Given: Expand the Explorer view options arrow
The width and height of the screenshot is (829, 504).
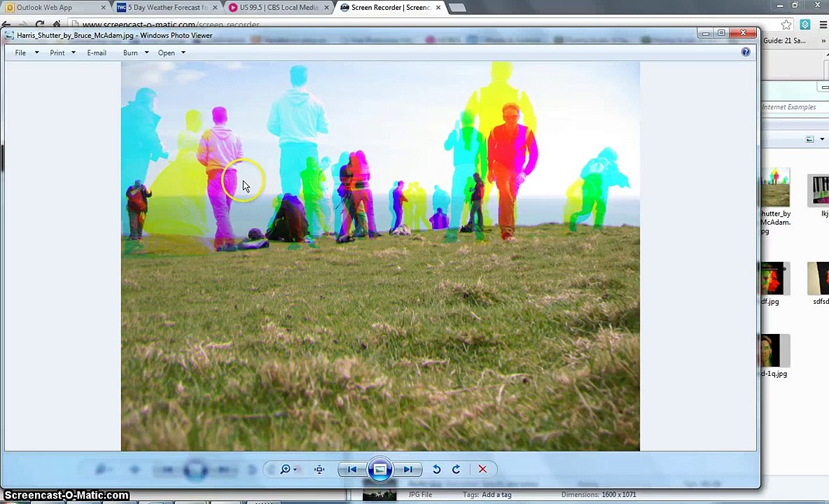Looking at the screenshot, I should tap(822, 139).
